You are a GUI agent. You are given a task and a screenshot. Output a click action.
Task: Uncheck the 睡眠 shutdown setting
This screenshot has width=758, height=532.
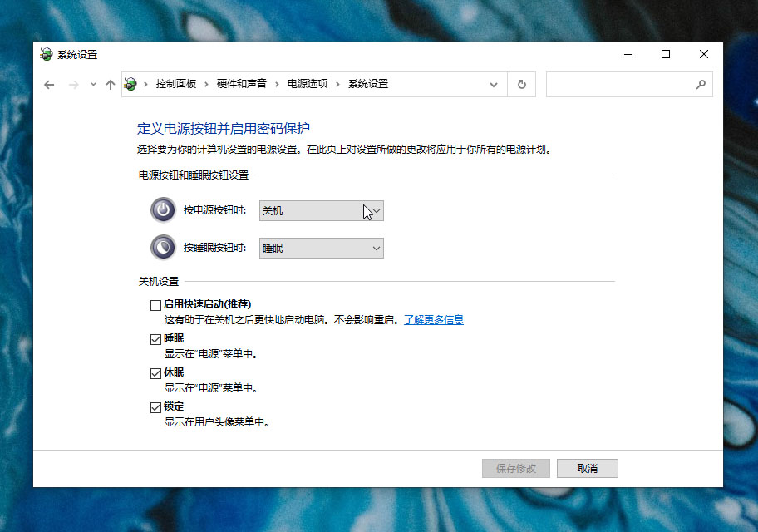(x=155, y=339)
